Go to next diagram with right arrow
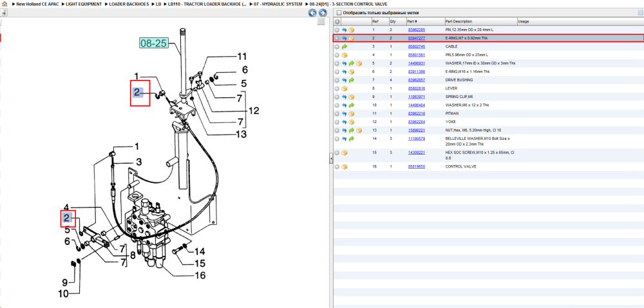Screen dimensions: 644x308 tap(323, 13)
